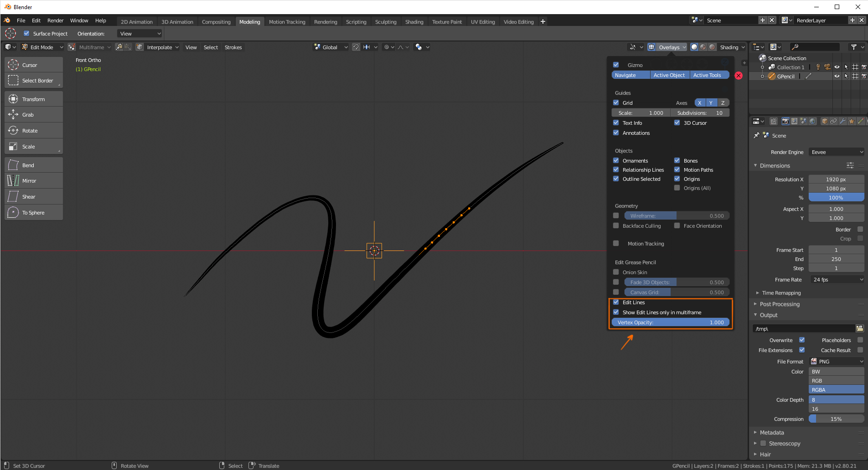The height and width of the screenshot is (470, 868).
Task: Toggle GPencil visibility eye in outliner
Action: point(837,76)
